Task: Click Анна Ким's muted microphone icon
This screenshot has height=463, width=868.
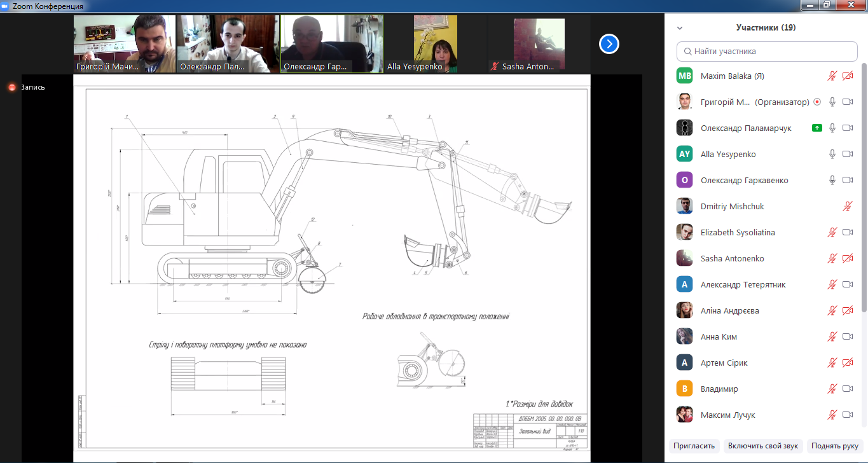Action: tap(832, 336)
